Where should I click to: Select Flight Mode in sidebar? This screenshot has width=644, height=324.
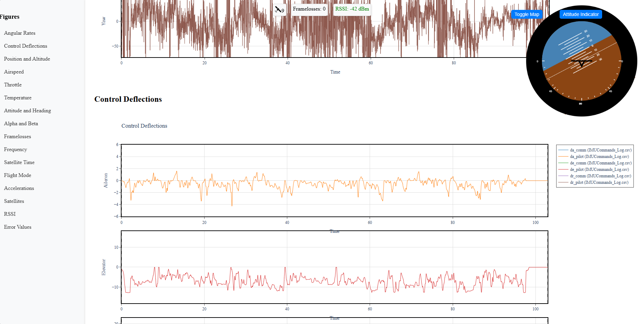(x=18, y=175)
